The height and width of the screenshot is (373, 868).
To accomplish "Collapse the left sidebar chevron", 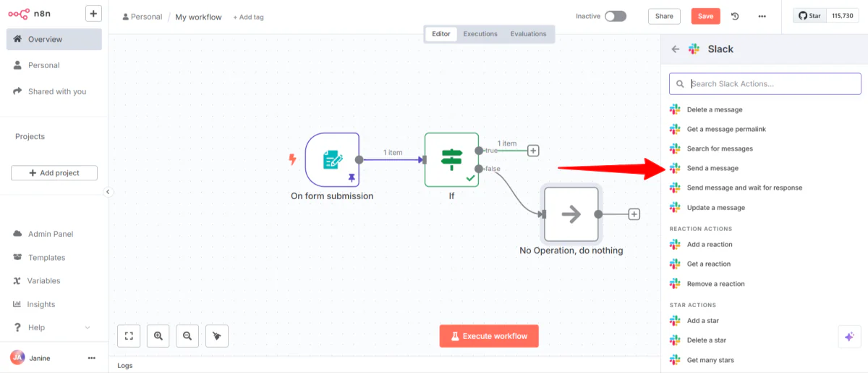I will pyautogui.click(x=108, y=192).
